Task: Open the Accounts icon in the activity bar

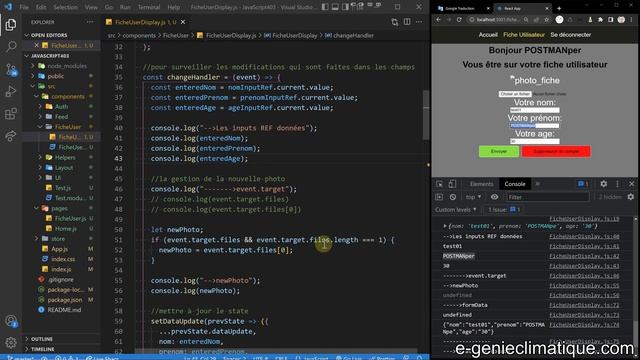Action: (x=11, y=321)
